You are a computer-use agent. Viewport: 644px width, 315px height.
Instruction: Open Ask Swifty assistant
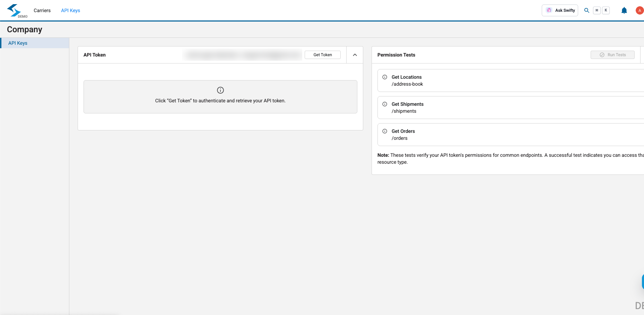click(x=560, y=10)
